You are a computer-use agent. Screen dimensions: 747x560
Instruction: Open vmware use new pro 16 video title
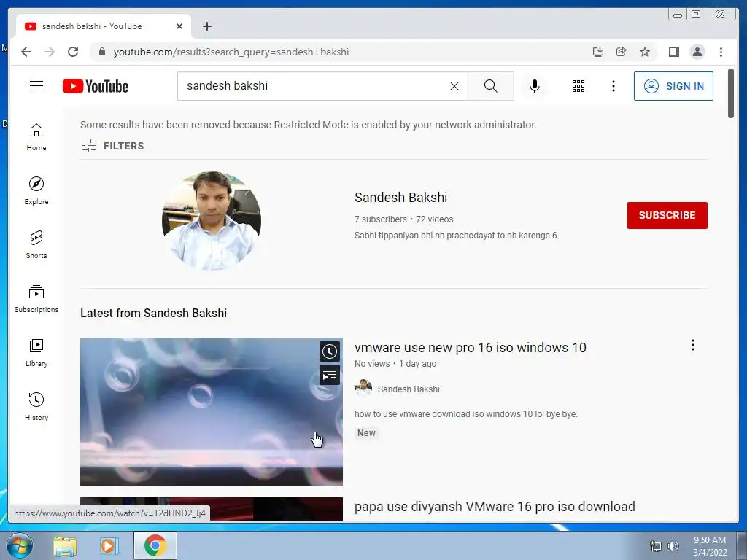tap(471, 348)
